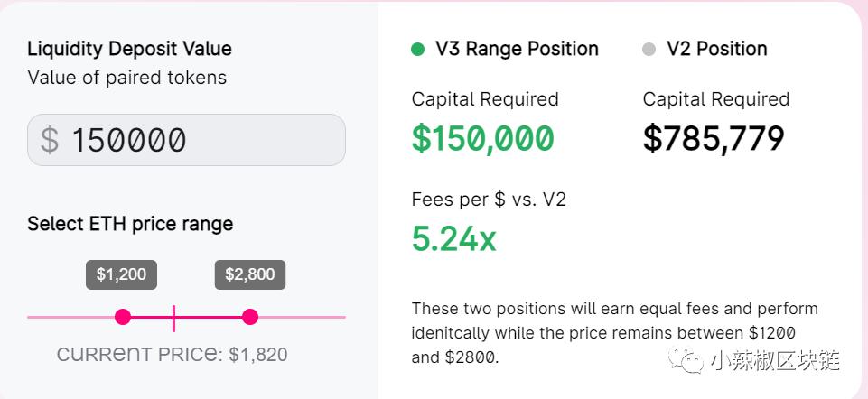
Task: Click the slider track right of range
Action: [303, 317]
